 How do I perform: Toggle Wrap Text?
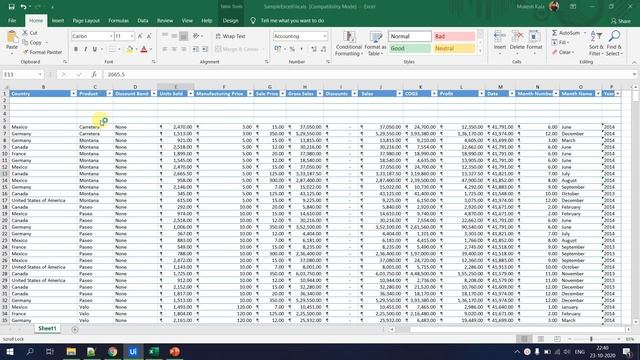click(x=231, y=36)
